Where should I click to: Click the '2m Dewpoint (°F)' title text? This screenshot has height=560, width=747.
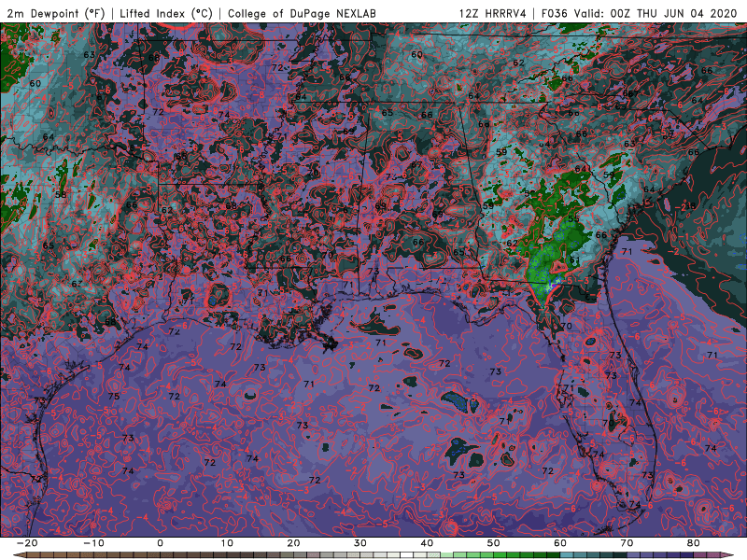click(56, 13)
